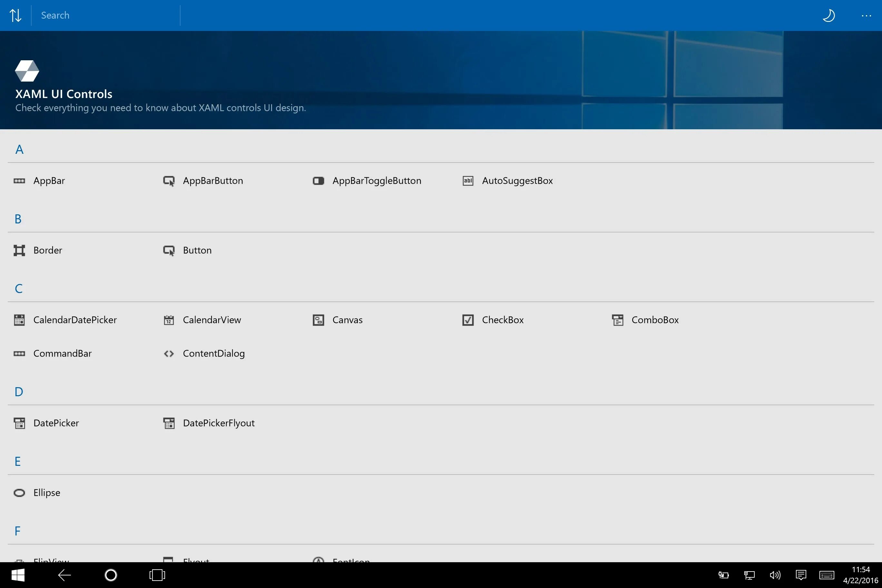Jump using the A group header

pyautogui.click(x=19, y=149)
